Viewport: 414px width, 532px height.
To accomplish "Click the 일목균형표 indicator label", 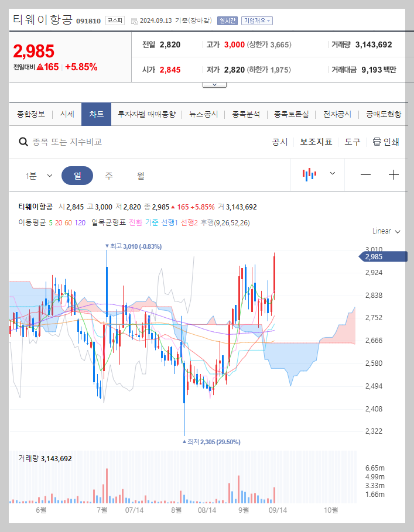I will pyautogui.click(x=108, y=222).
